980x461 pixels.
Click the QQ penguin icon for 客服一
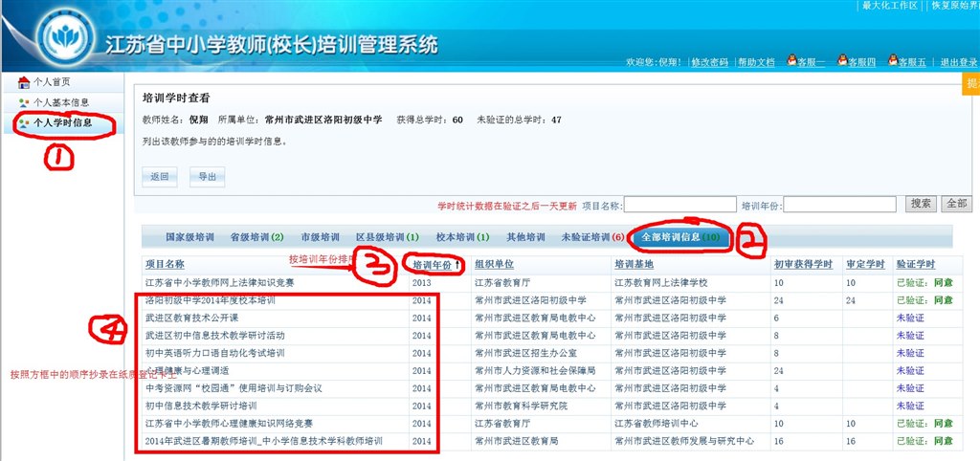(792, 62)
